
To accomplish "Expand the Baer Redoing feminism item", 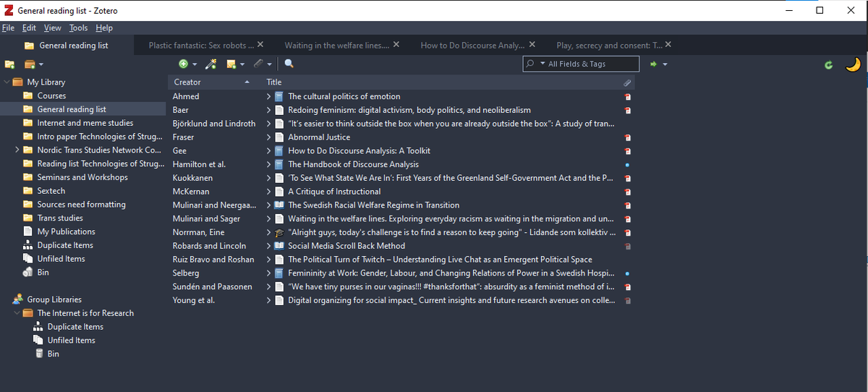I will (x=268, y=110).
